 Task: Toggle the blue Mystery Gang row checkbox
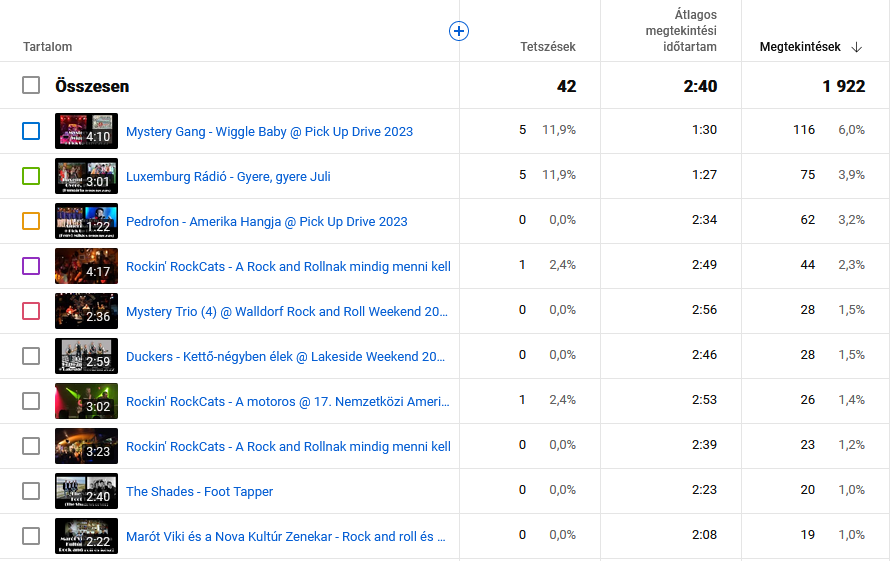tap(31, 131)
